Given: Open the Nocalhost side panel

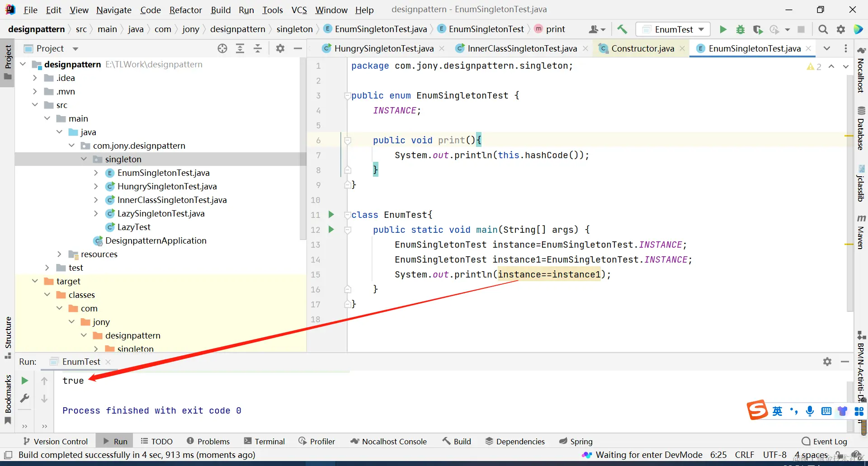Looking at the screenshot, I should coord(861,70).
